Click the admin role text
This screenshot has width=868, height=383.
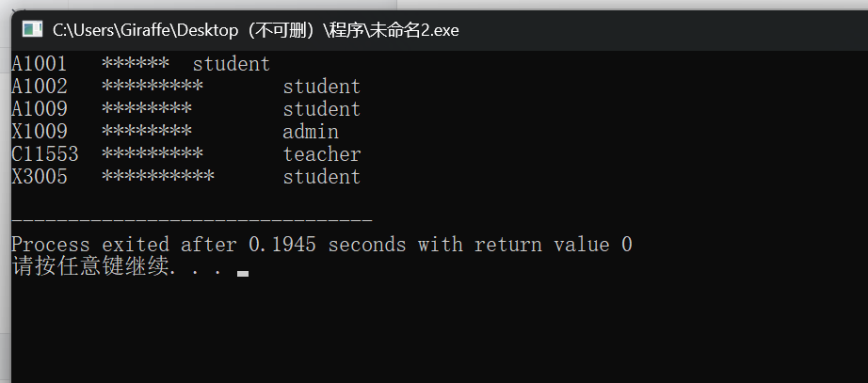311,132
